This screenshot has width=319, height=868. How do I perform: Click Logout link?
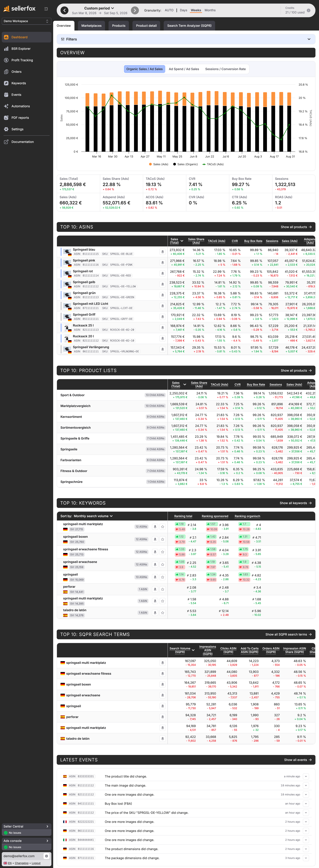[36, 863]
